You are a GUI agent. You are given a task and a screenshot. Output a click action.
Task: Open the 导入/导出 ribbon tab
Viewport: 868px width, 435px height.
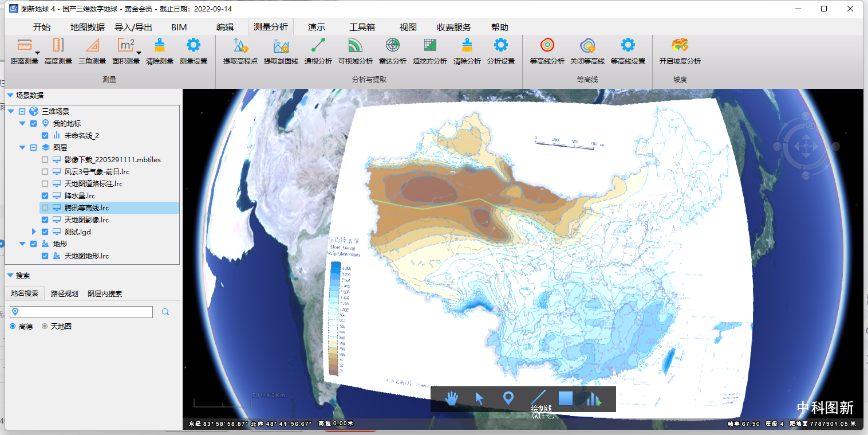pos(133,27)
